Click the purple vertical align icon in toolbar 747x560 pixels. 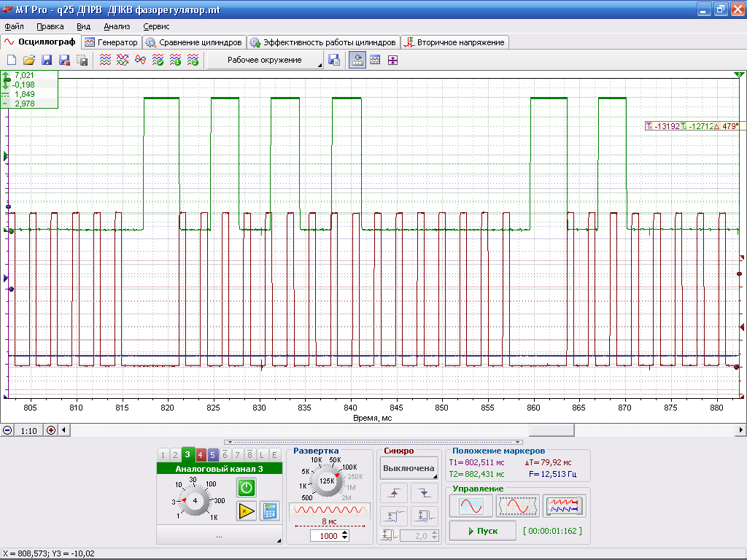[392, 60]
